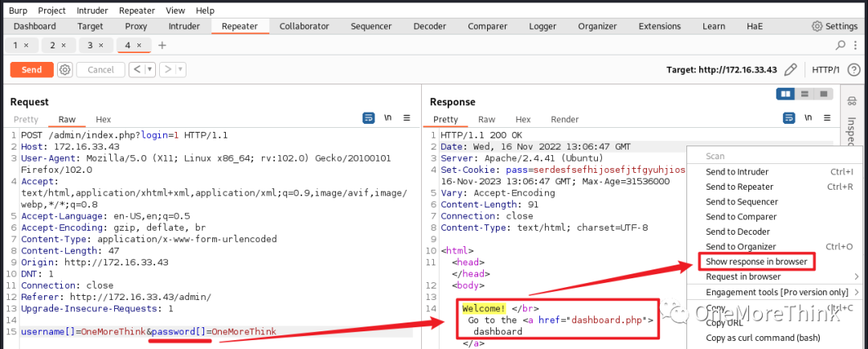Open Repeater help question icon
This screenshot has width=868, height=349.
tap(854, 70)
